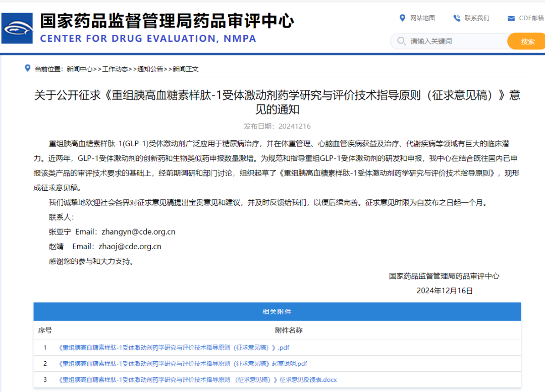This screenshot has width=545, height=392.
Task: Download attachment 2 起草说明.pdf
Action: (183, 364)
